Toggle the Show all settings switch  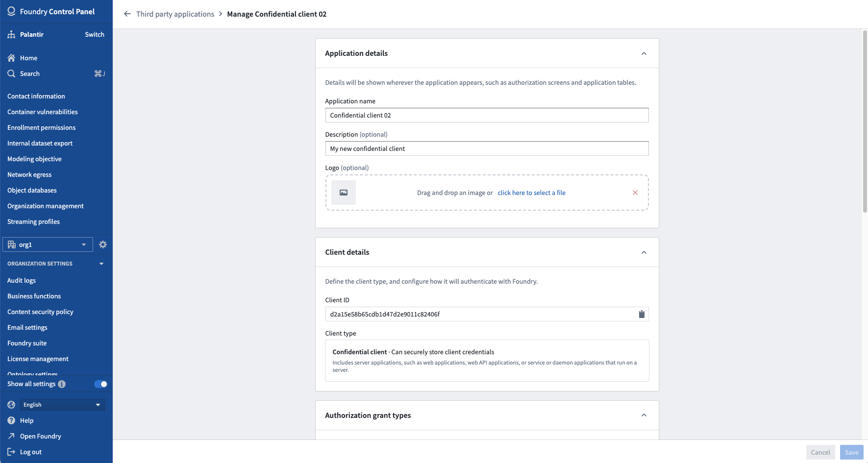point(100,384)
